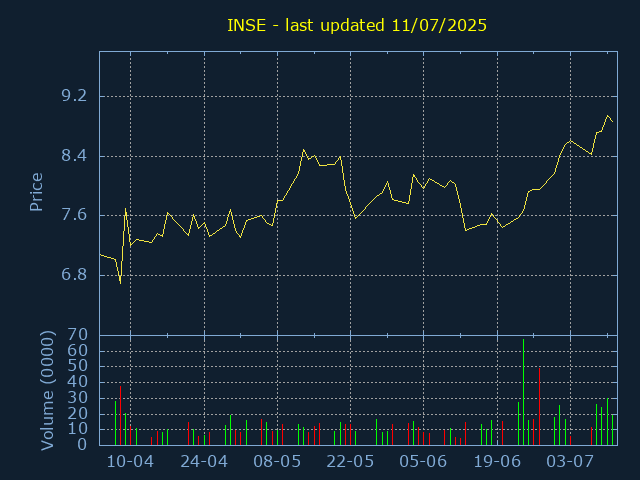Click the 7.6 price axis label

tap(74, 215)
